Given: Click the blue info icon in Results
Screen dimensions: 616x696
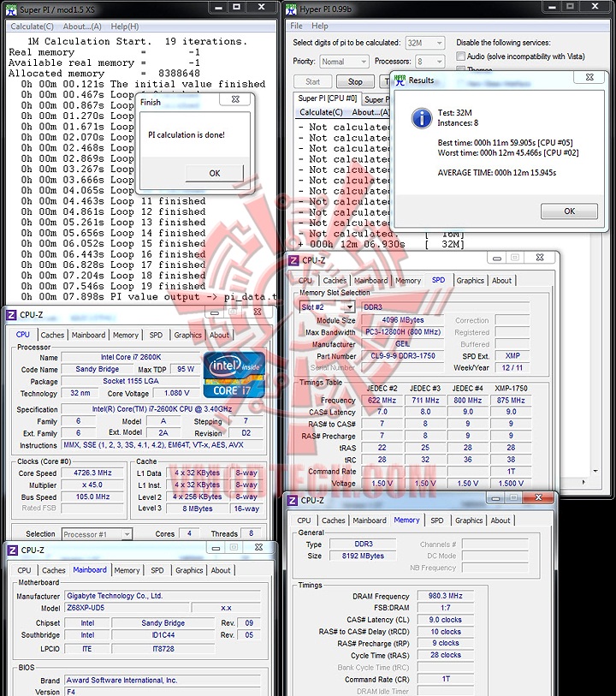Looking at the screenshot, I should pyautogui.click(x=422, y=118).
